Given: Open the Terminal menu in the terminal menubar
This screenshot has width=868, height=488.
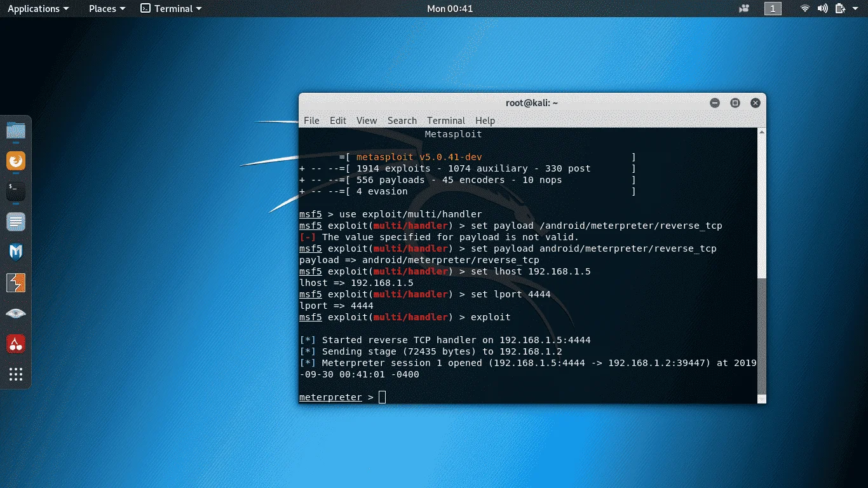Looking at the screenshot, I should [x=446, y=121].
